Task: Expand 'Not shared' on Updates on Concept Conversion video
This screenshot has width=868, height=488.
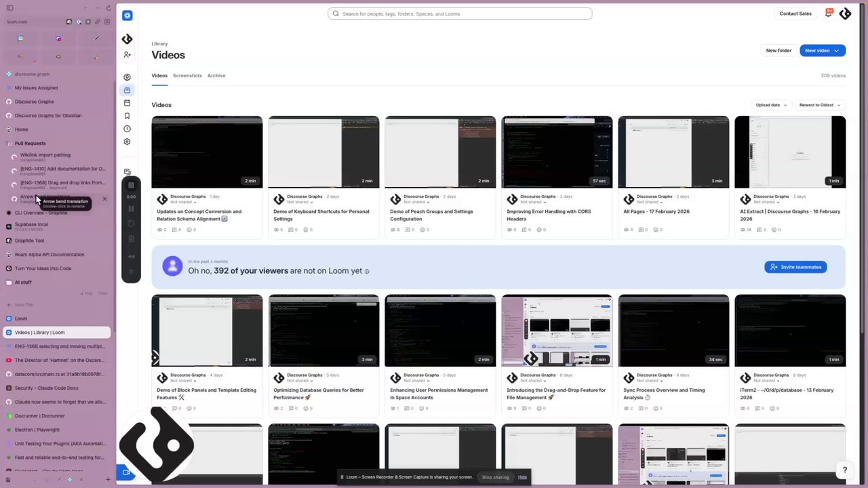Action: [x=183, y=202]
